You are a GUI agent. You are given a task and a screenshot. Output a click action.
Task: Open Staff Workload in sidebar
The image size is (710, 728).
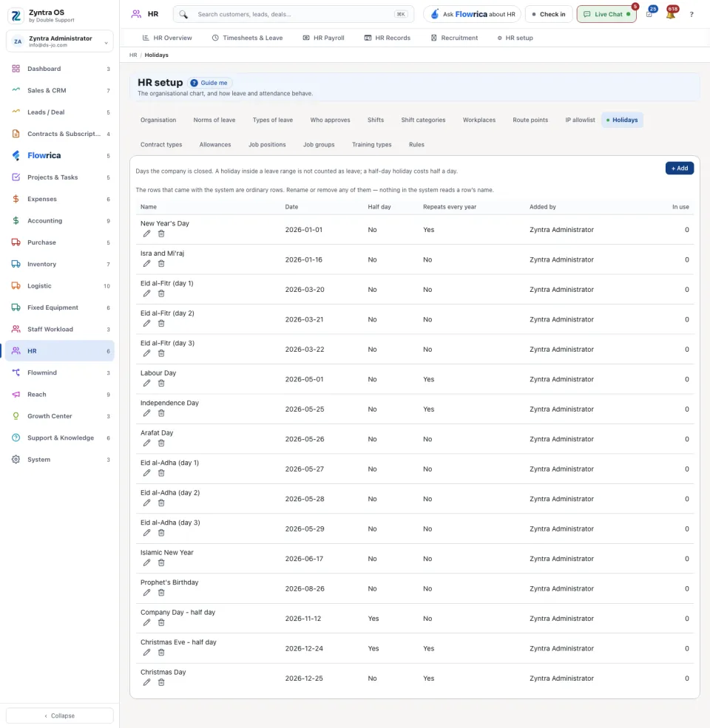tap(59, 329)
